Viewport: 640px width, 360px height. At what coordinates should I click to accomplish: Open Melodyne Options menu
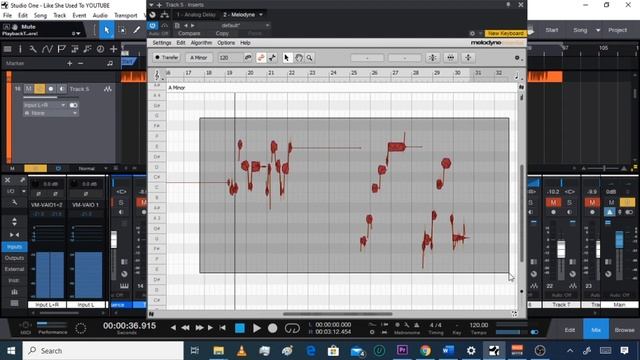(x=226, y=43)
